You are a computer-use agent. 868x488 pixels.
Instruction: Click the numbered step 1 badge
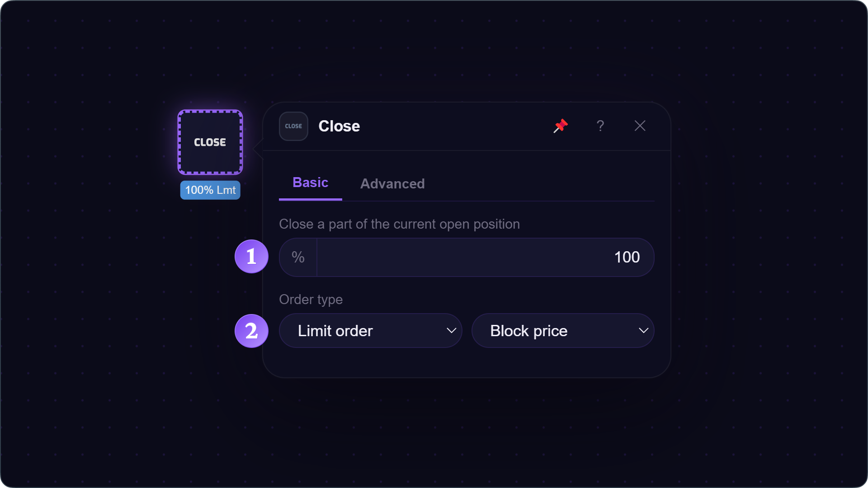click(x=251, y=256)
